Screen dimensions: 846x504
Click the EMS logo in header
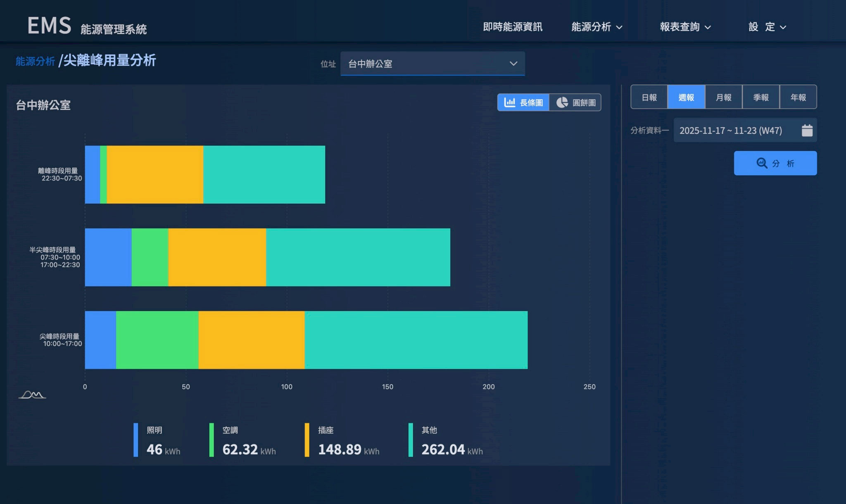pos(49,26)
